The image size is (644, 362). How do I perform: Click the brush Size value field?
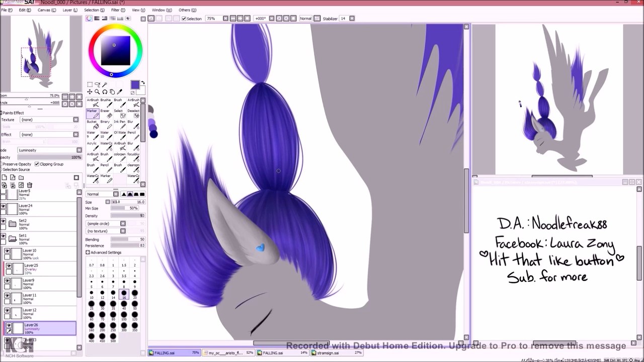click(128, 202)
